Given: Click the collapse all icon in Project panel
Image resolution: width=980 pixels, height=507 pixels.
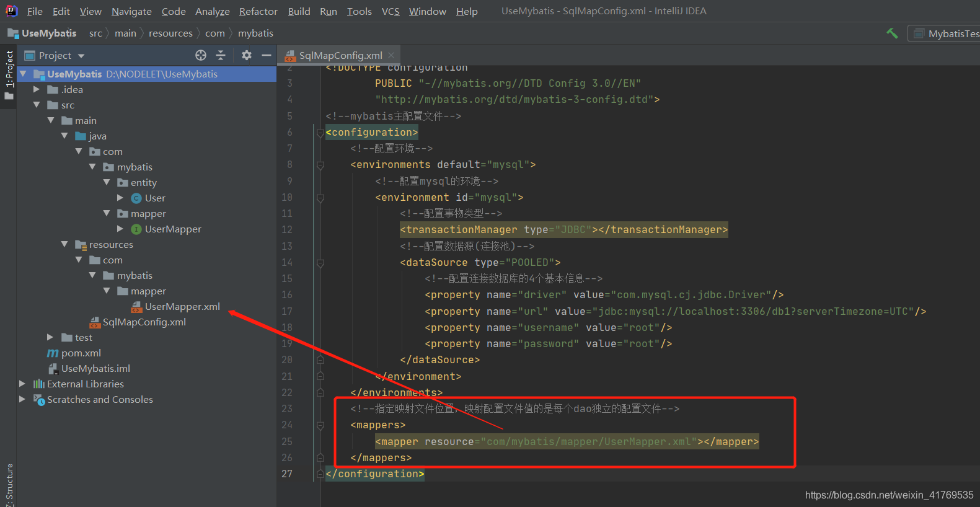Looking at the screenshot, I should click(x=221, y=55).
